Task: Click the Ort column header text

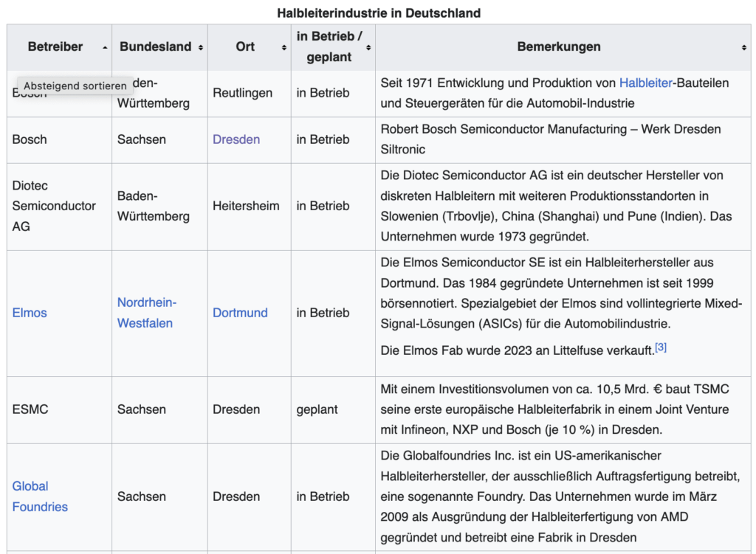Action: (245, 46)
